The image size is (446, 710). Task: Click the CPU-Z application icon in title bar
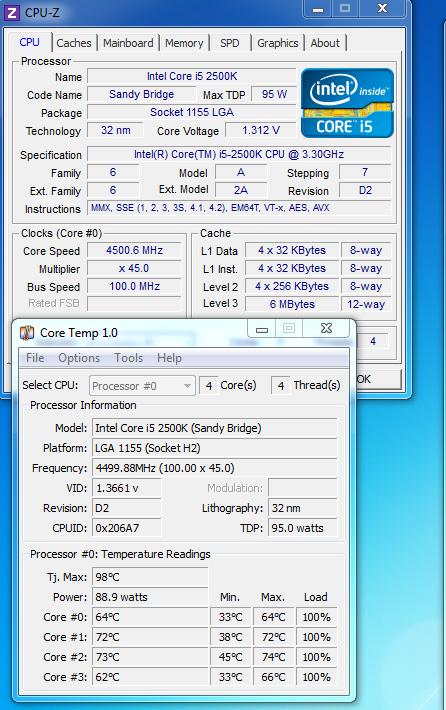(x=11, y=13)
